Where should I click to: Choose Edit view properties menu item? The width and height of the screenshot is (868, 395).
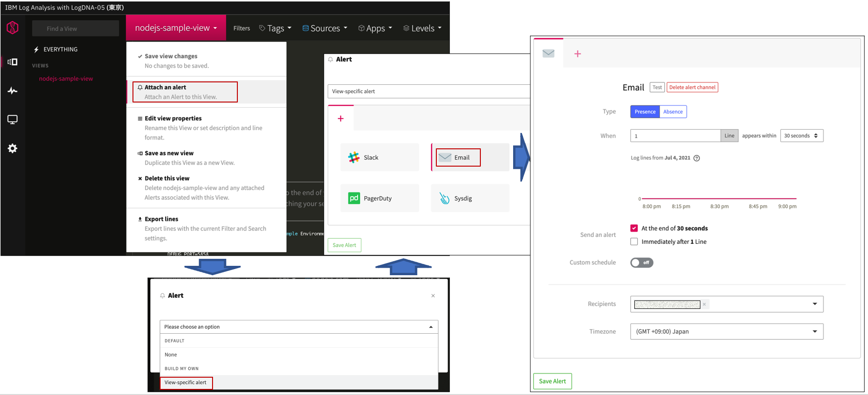[206, 128]
